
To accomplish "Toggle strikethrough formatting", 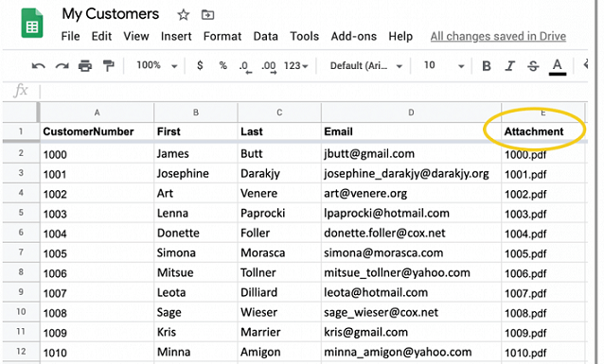I will 533,66.
